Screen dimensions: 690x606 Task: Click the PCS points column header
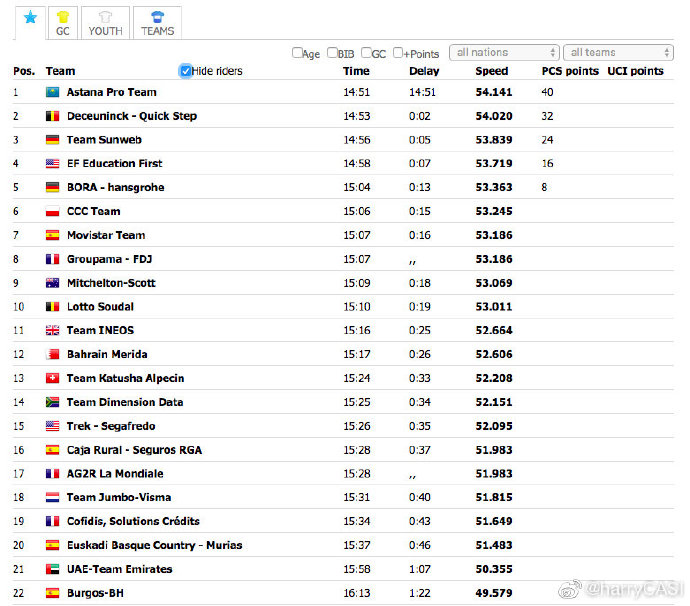[x=570, y=71]
